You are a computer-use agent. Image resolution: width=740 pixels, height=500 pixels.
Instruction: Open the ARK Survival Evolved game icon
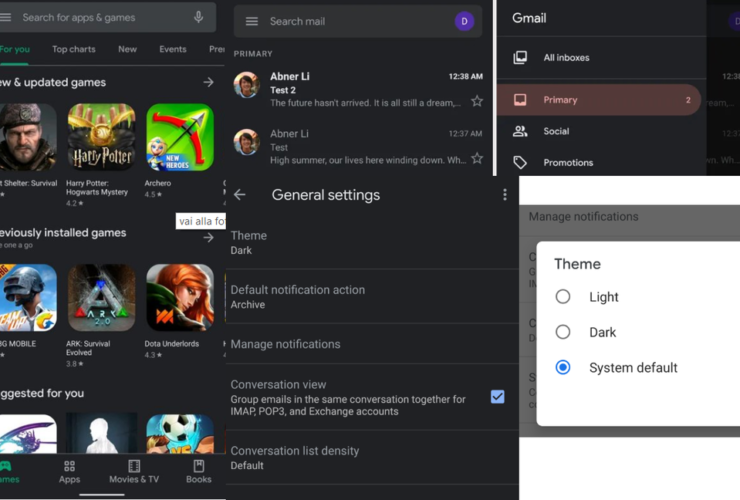coord(101,297)
